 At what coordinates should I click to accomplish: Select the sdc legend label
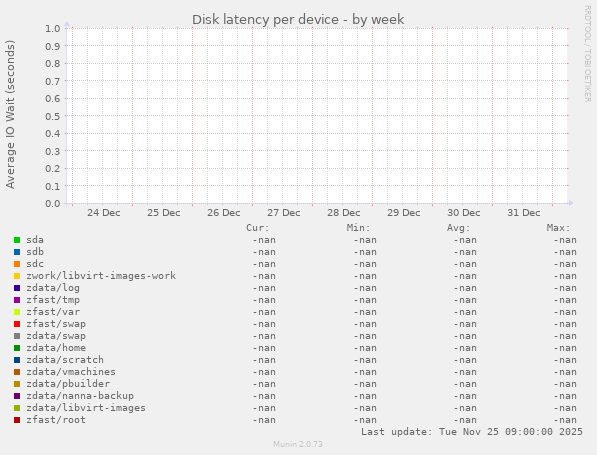click(35, 264)
